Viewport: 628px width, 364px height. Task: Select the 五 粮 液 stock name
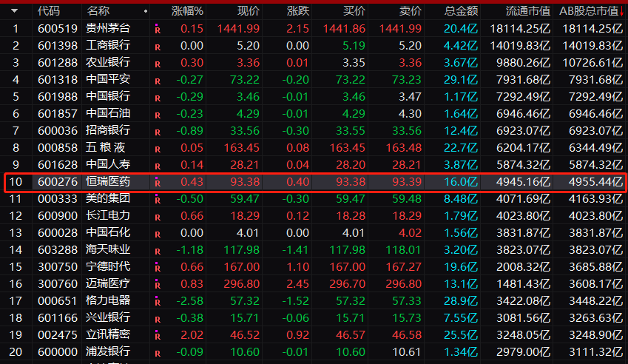[108, 147]
